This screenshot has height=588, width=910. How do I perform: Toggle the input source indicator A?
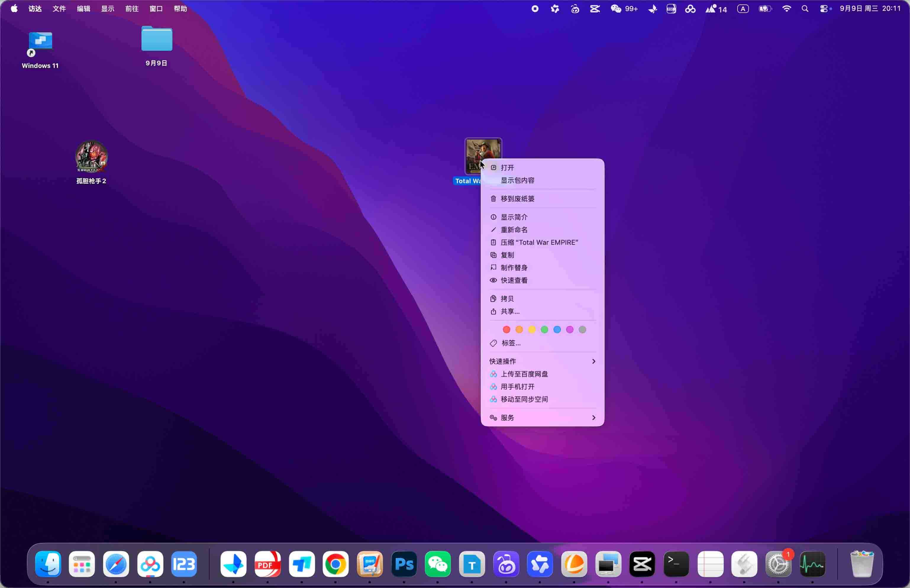click(x=743, y=8)
